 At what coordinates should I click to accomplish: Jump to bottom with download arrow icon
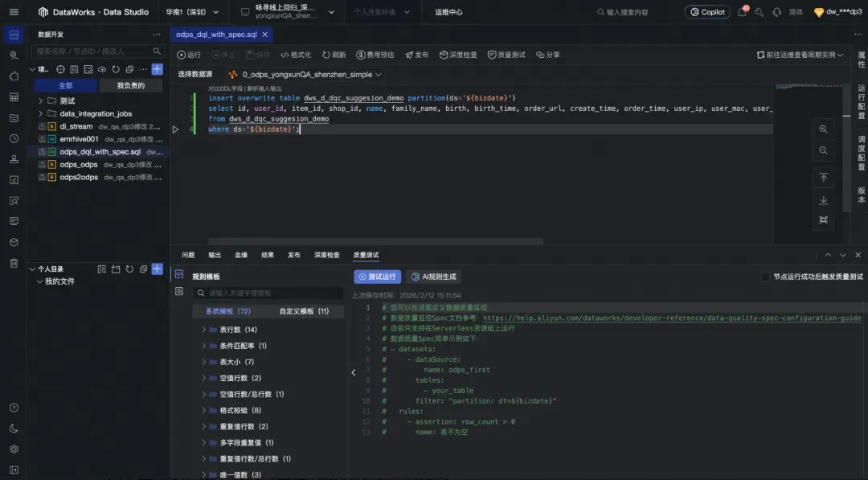tap(823, 200)
